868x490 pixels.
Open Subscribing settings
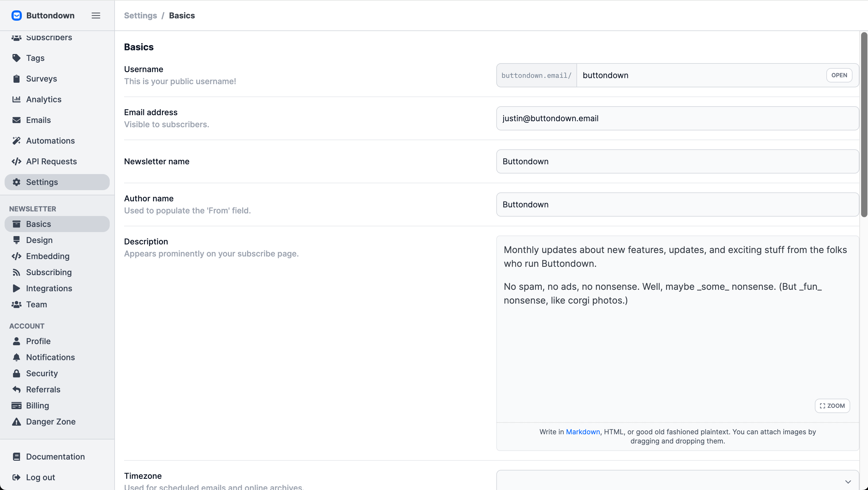57,272
